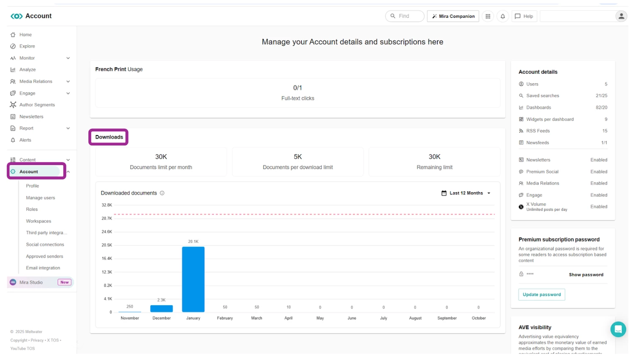This screenshot has height=364, width=631.
Task: Click the Account gear icon in sidebar
Action: (x=13, y=171)
